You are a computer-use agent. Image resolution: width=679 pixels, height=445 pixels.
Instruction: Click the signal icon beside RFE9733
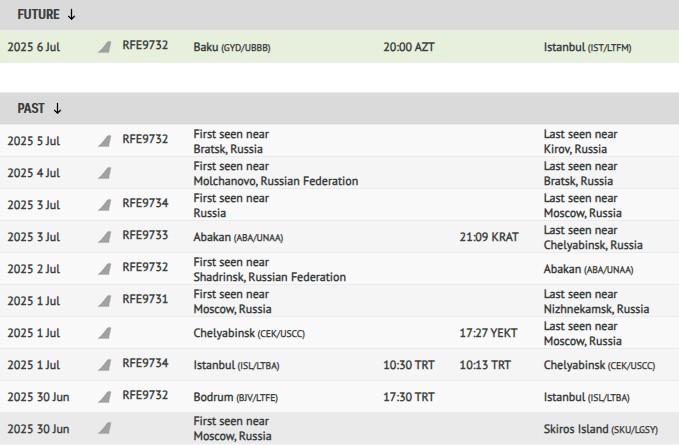(x=104, y=237)
